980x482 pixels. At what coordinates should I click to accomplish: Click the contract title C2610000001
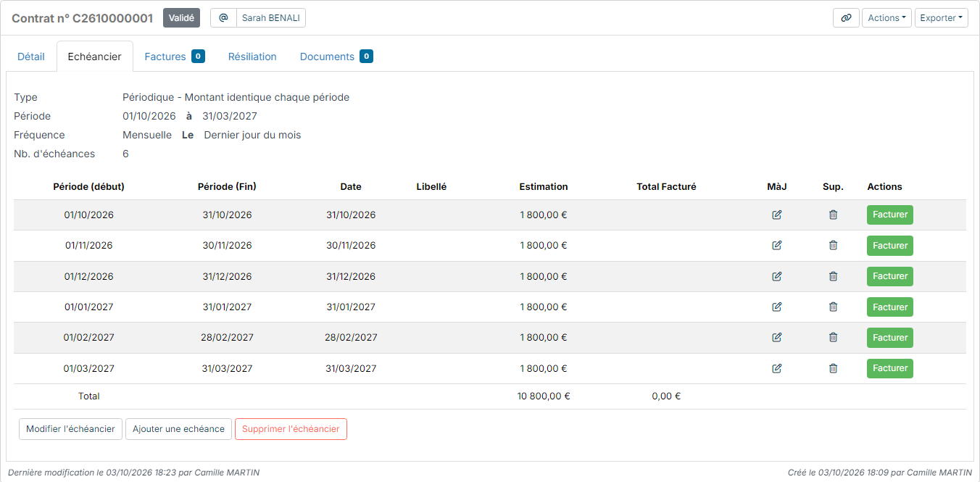coord(82,18)
